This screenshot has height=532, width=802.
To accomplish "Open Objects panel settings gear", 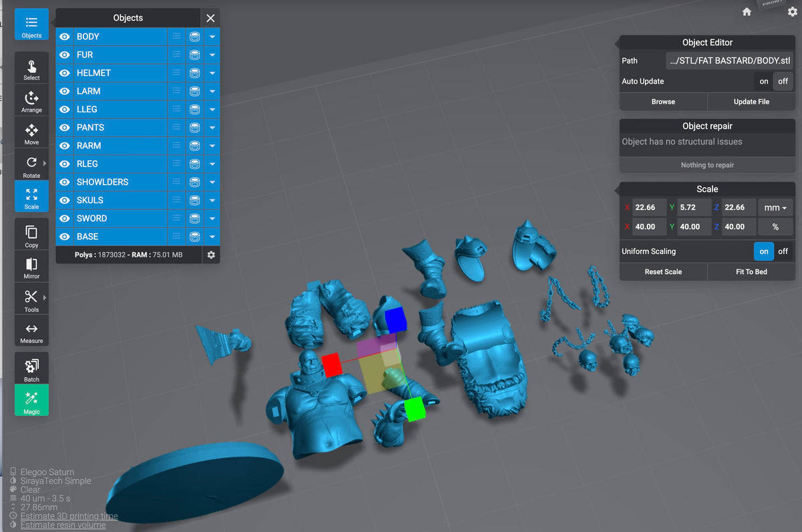I will [211, 255].
